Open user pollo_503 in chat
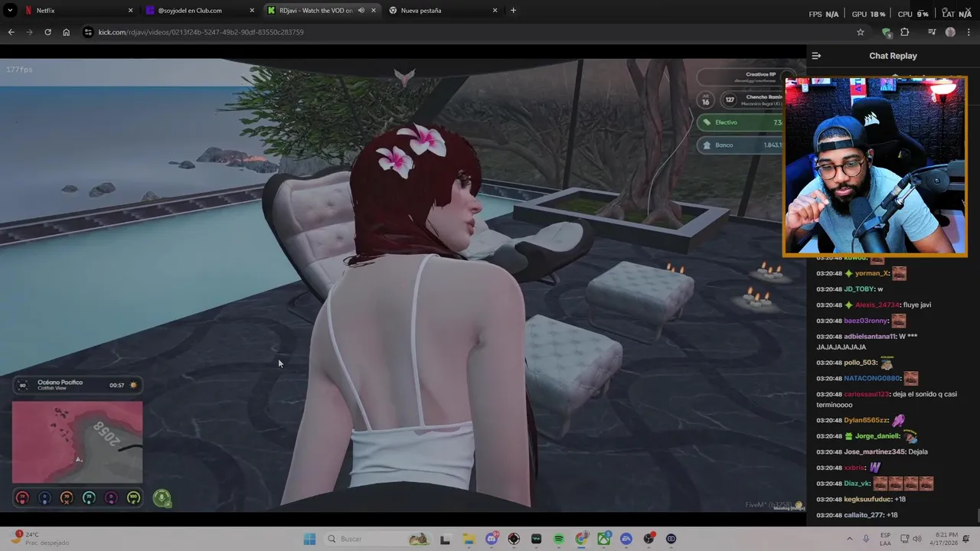This screenshot has width=980, height=551. (x=861, y=363)
